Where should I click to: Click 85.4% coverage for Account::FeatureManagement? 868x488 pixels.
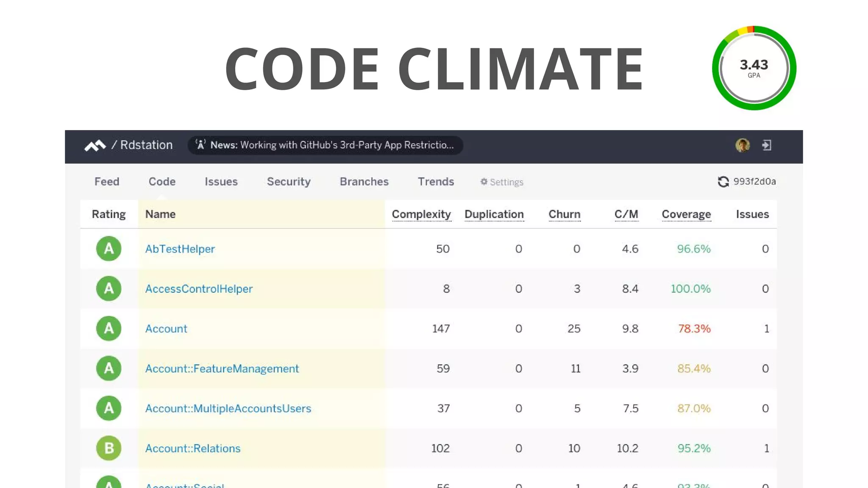(x=694, y=368)
